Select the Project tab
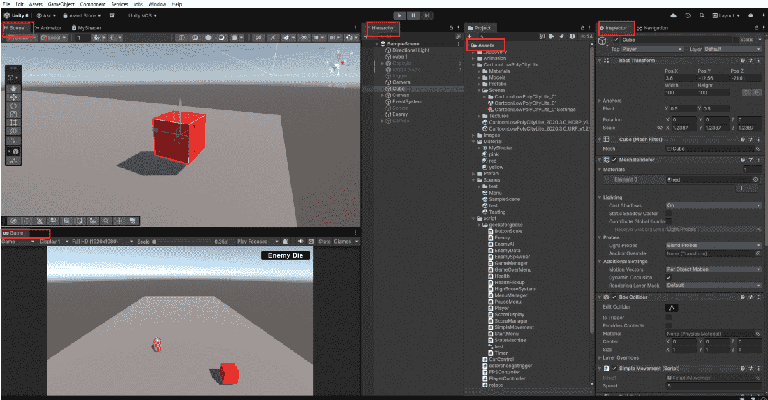The height and width of the screenshot is (400, 768). 480,28
